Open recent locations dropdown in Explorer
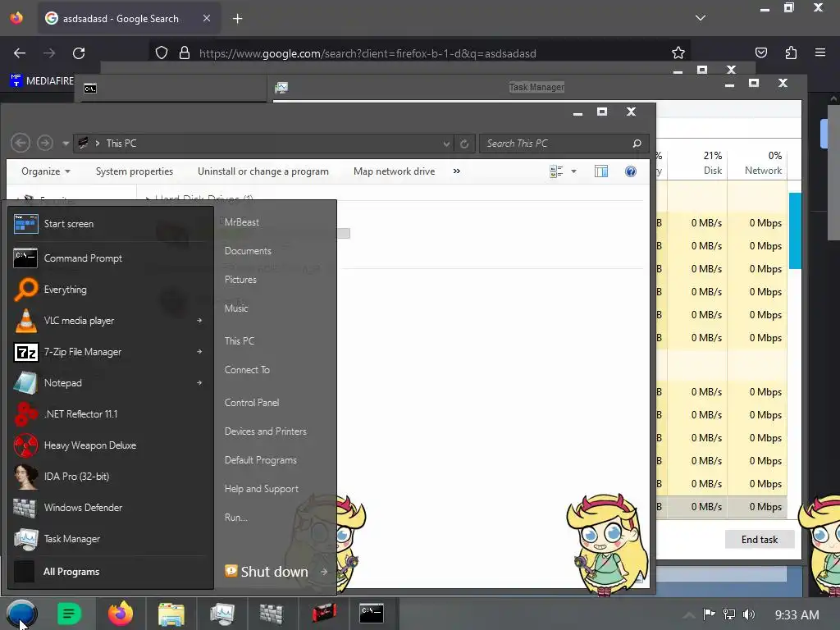This screenshot has width=840, height=630. click(x=66, y=144)
